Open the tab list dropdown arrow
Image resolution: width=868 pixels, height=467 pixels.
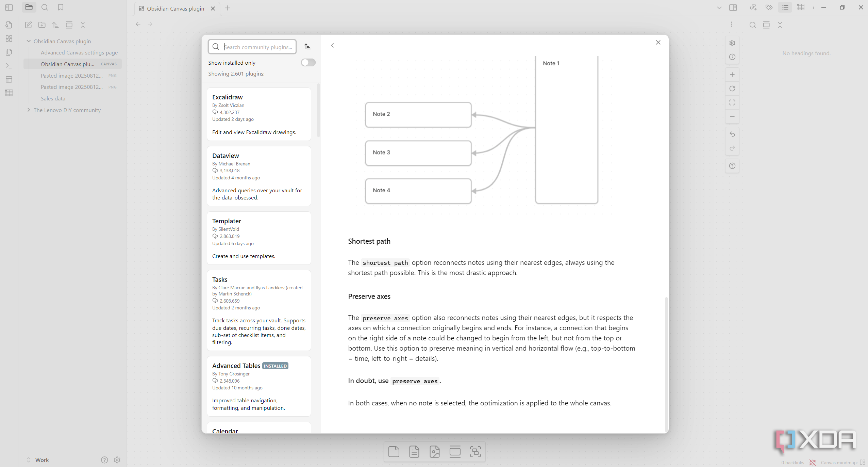click(719, 7)
